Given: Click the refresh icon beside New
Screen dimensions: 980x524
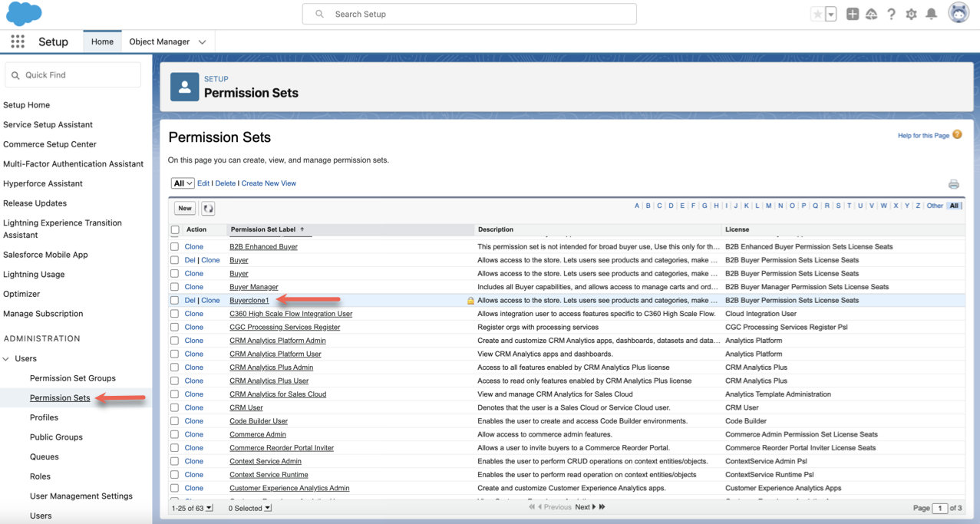Looking at the screenshot, I should pyautogui.click(x=208, y=208).
